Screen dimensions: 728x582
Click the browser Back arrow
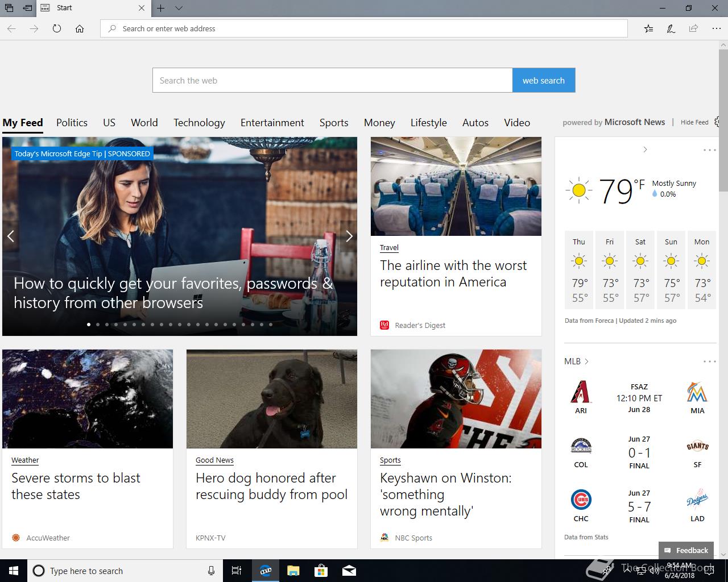(x=11, y=28)
